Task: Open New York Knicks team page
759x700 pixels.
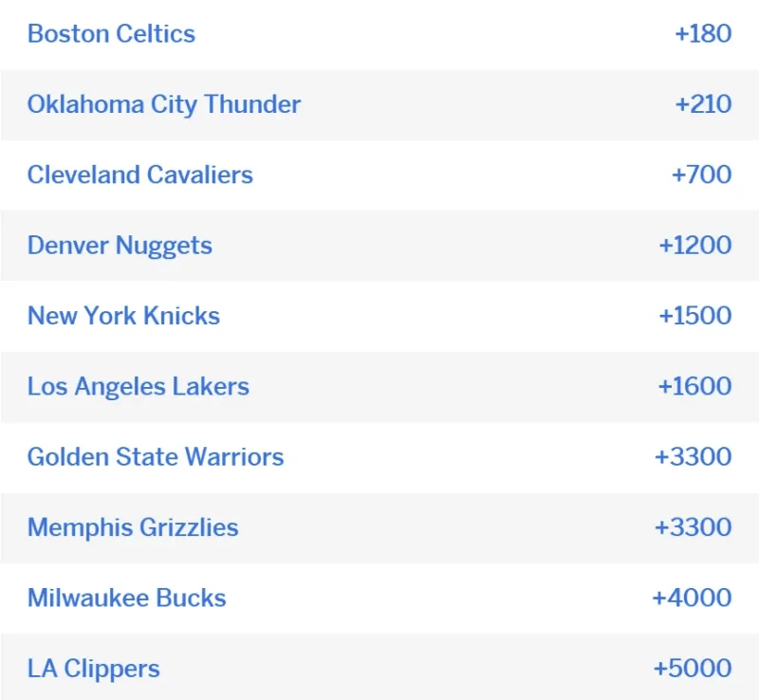Action: pyautogui.click(x=124, y=316)
